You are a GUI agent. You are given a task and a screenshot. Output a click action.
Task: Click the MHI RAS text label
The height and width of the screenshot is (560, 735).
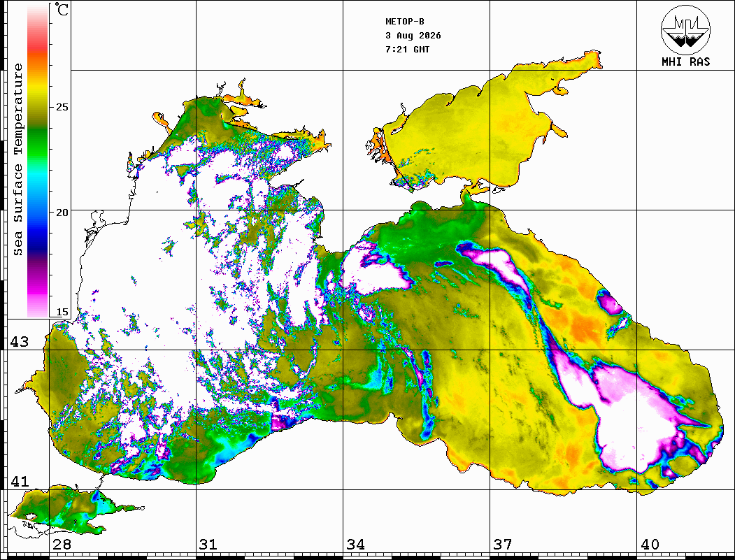(x=685, y=62)
